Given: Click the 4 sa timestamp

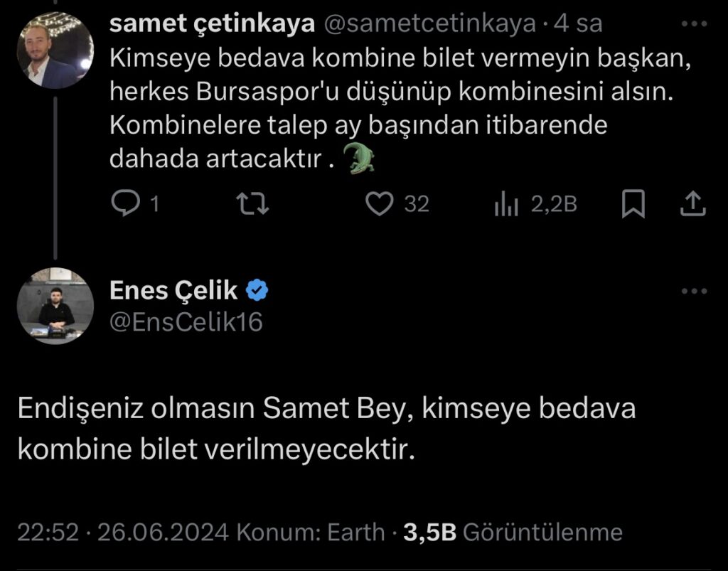Looking at the screenshot, I should [578, 23].
